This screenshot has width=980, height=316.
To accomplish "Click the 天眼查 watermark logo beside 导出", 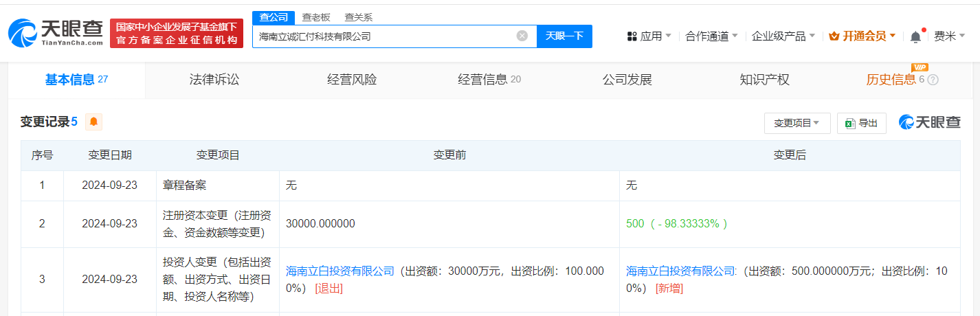I will pyautogui.click(x=930, y=122).
